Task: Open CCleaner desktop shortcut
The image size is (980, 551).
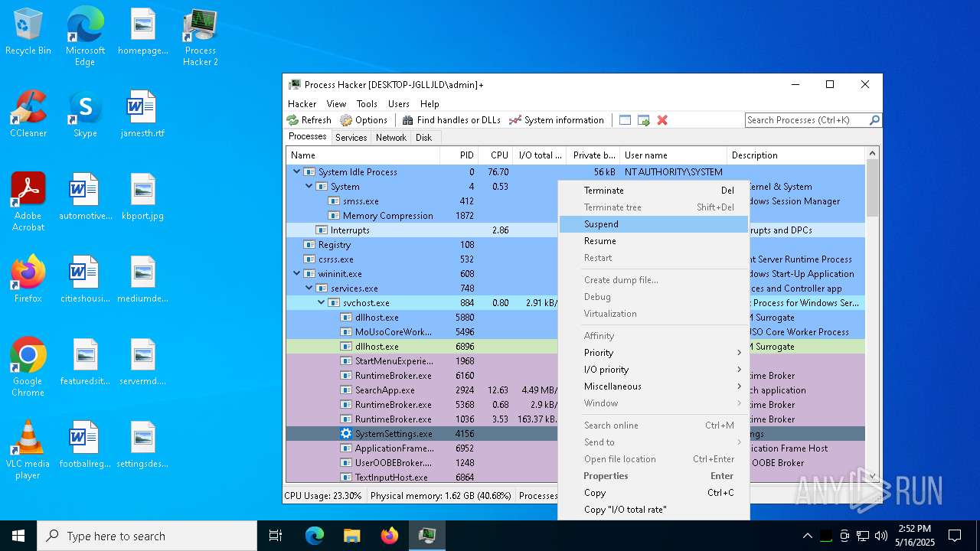Action: (28, 113)
